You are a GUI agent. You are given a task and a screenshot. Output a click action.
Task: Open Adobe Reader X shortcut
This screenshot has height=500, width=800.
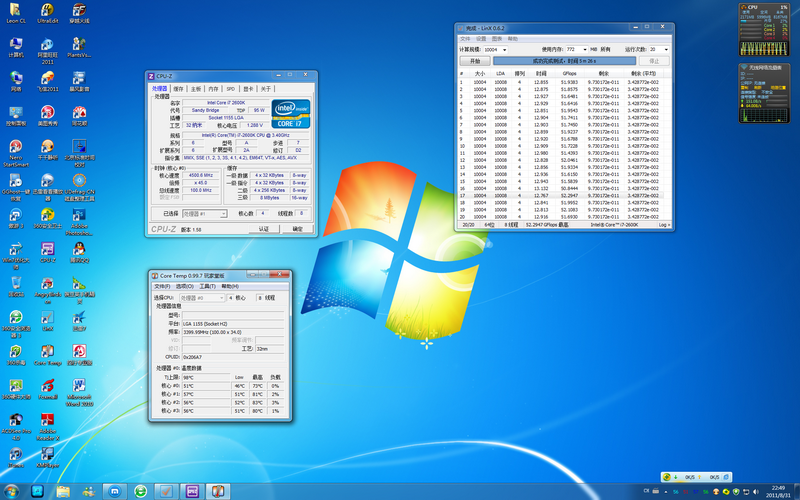click(47, 427)
